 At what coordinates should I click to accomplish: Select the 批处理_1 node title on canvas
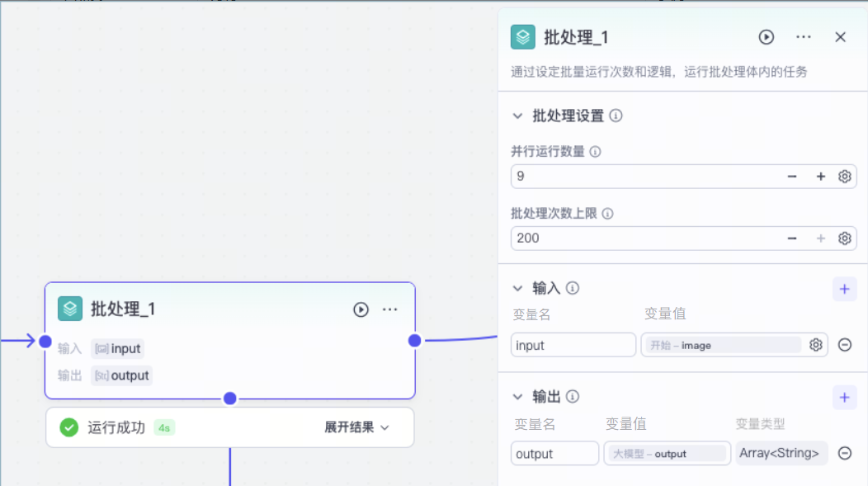click(x=123, y=309)
